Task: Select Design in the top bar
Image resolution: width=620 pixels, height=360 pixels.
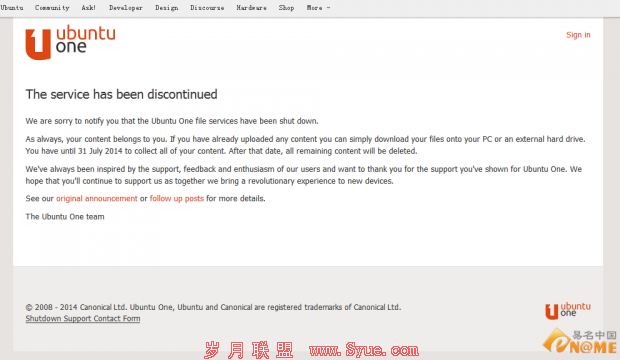Action: click(166, 8)
